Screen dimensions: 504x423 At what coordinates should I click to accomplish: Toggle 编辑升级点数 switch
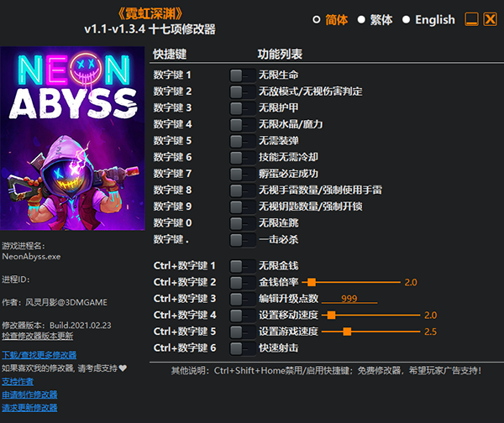pos(243,299)
